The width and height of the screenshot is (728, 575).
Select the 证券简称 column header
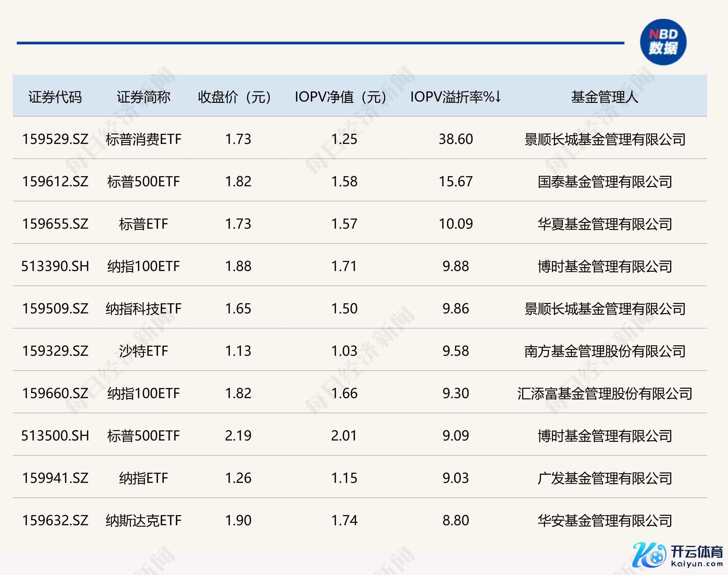click(x=143, y=97)
